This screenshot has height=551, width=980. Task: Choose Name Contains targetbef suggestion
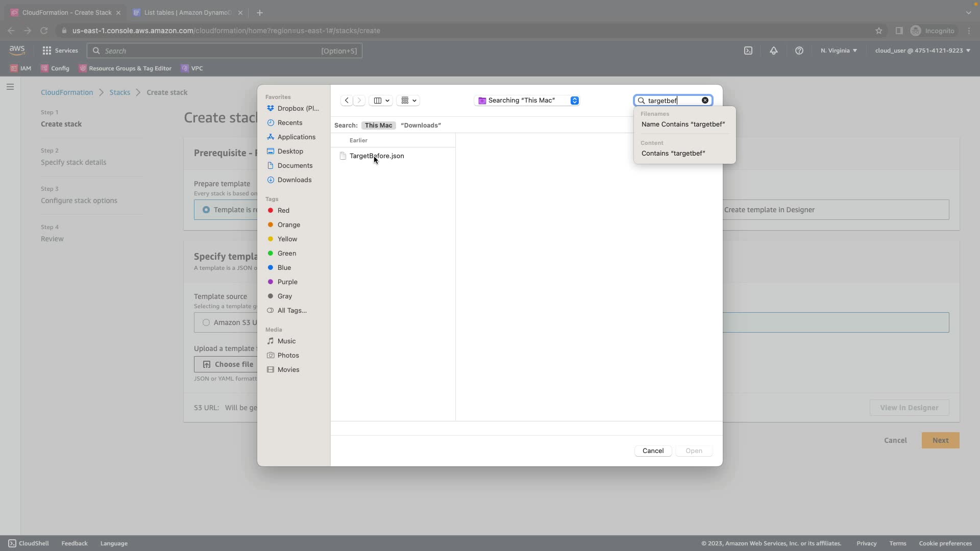click(x=682, y=124)
